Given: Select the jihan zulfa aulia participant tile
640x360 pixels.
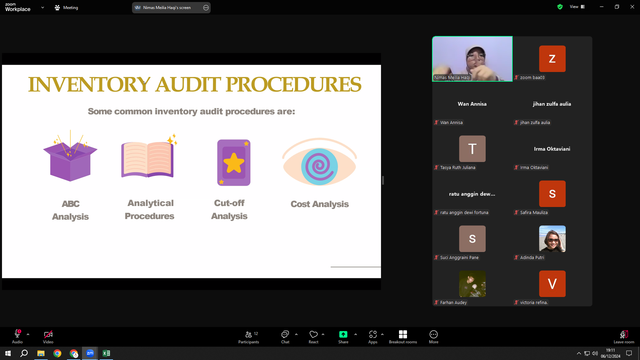Looking at the screenshot, I should pyautogui.click(x=552, y=104).
